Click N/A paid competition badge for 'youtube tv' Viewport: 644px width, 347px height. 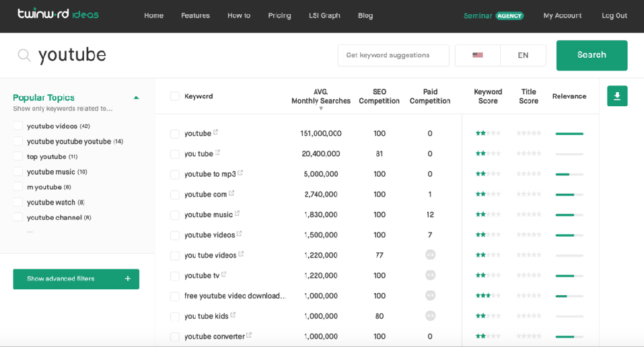430,275
